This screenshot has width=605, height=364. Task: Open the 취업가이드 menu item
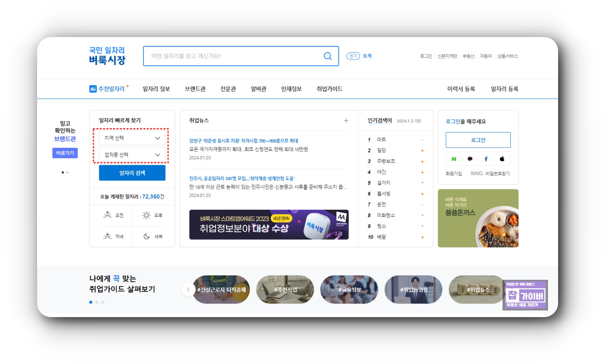tap(329, 89)
